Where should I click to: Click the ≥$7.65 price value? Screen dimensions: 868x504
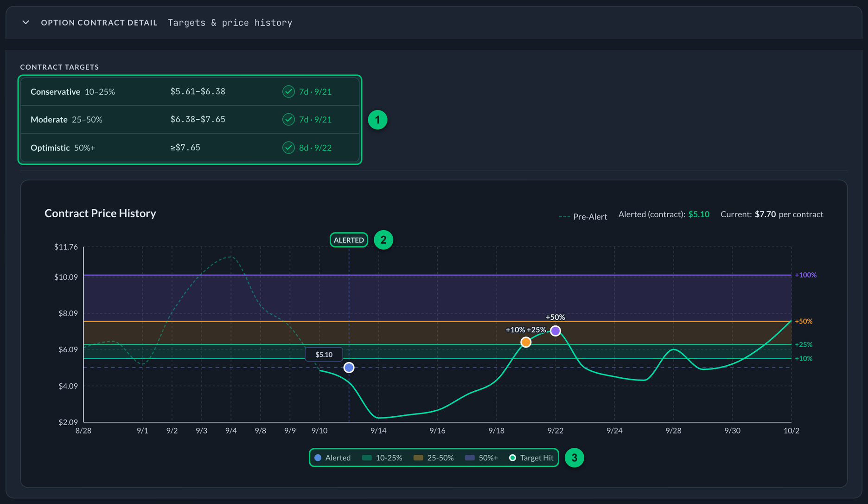point(185,148)
